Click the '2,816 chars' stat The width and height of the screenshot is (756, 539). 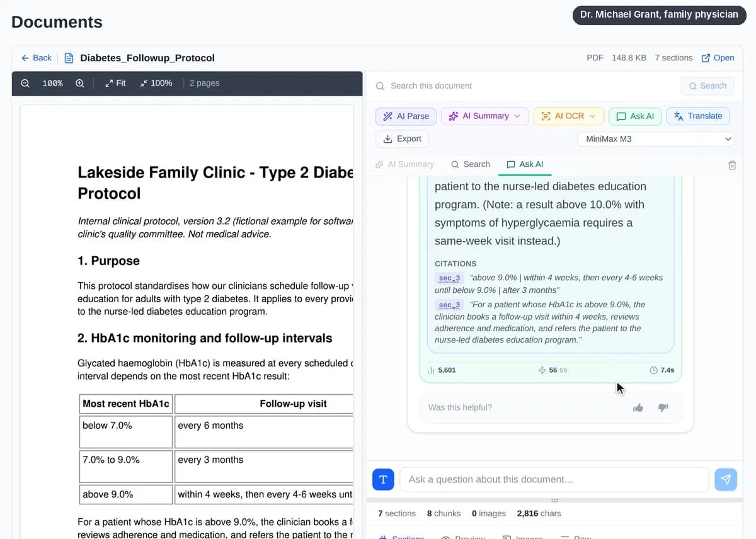tap(539, 513)
